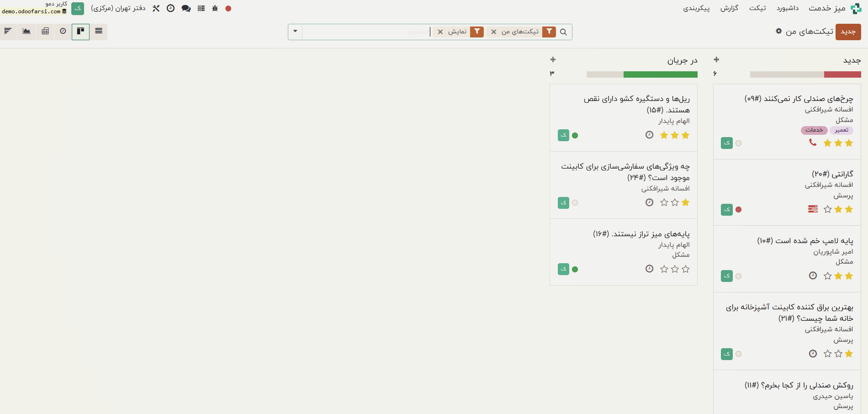Image resolution: width=868 pixels, height=414 pixels.
Task: Open the gear menu beside تیکت‌های من
Action: [778, 31]
